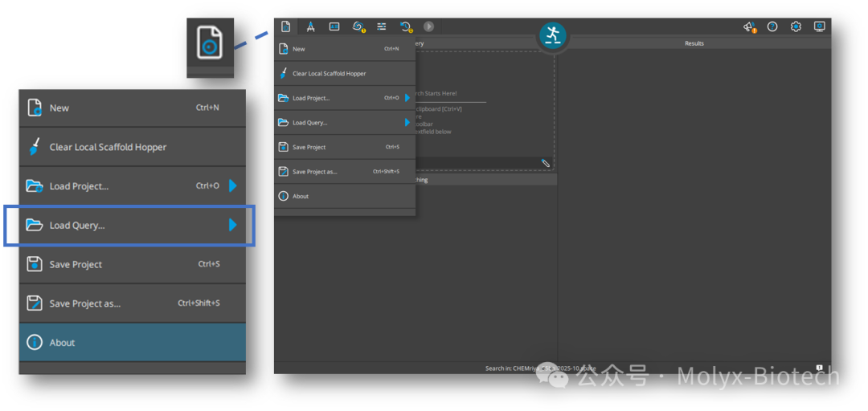Click the 'clipboard [Ctrl+V]' hint text
This screenshot has width=868, height=411.
click(x=439, y=109)
